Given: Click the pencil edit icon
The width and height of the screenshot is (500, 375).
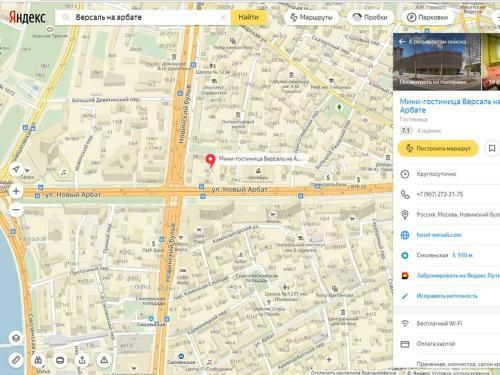Looking at the screenshot, I should coord(405,296).
